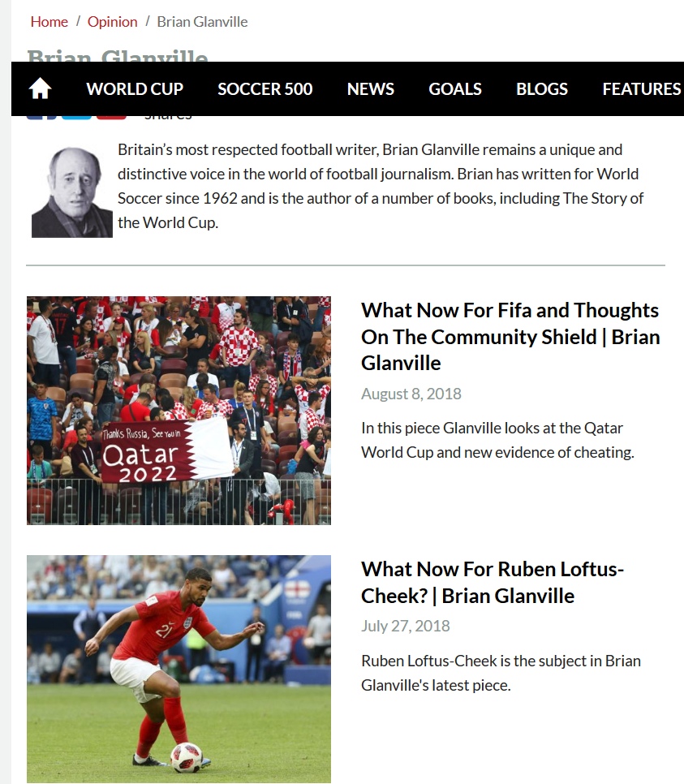Open the Qatar 2022 fans article thumbnail

coord(179,411)
